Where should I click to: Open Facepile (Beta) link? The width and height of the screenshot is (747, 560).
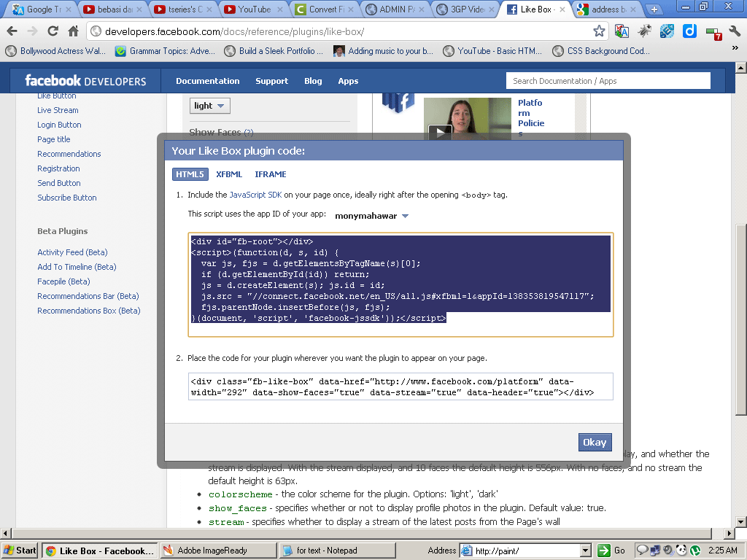click(x=63, y=281)
